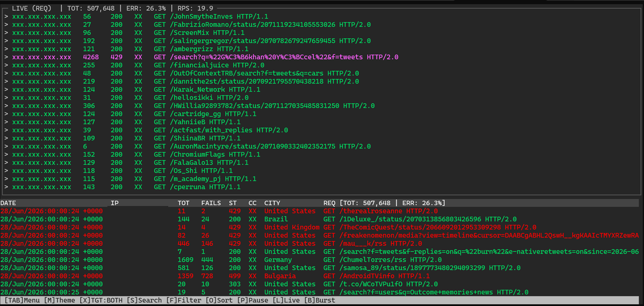
Task: Click ERR: 26.3% in live panel title
Action: coord(146,8)
